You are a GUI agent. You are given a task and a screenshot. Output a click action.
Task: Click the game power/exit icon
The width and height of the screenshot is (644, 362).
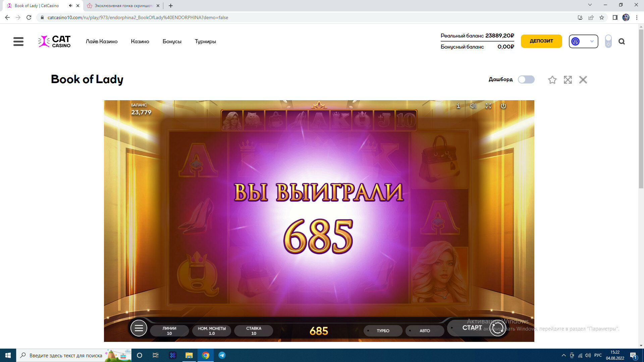click(x=503, y=106)
